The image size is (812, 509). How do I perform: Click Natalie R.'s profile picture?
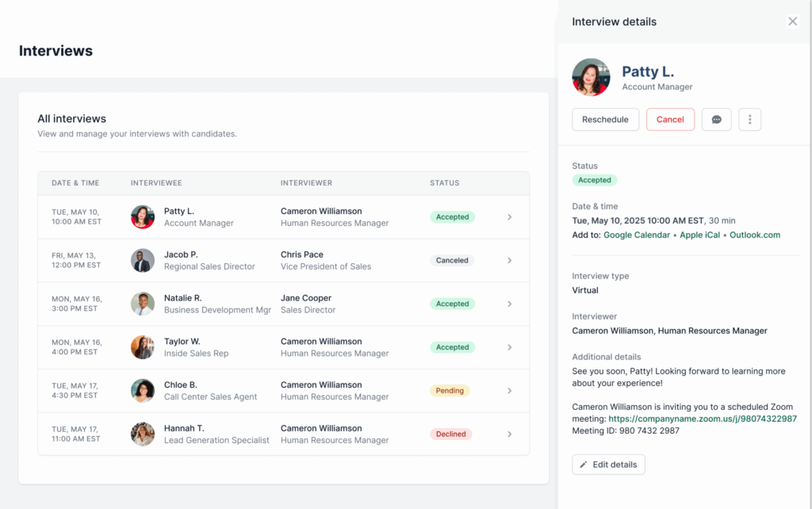(x=142, y=304)
